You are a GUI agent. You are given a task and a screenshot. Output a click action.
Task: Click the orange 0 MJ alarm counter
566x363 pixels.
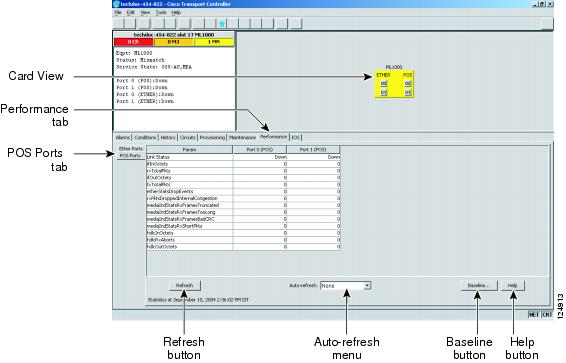coord(174,42)
